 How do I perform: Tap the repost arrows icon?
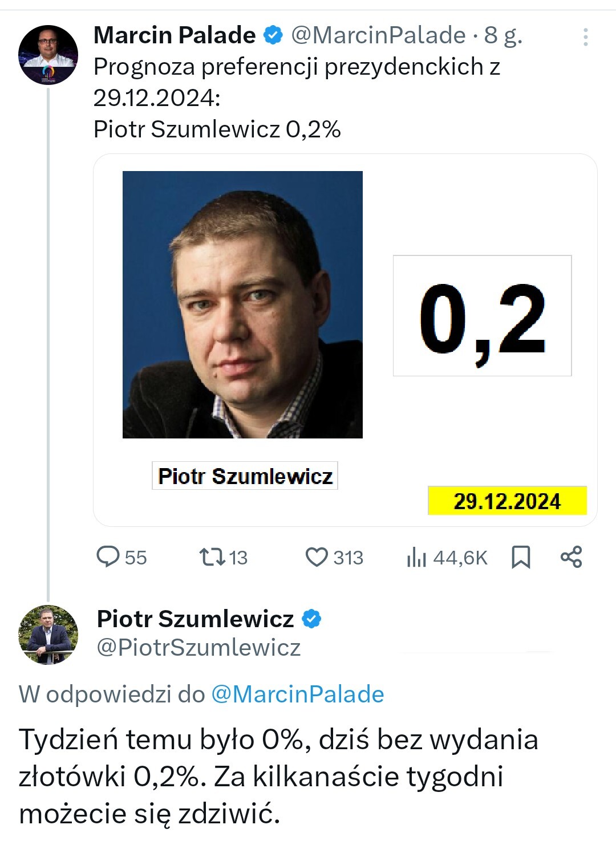(x=212, y=556)
